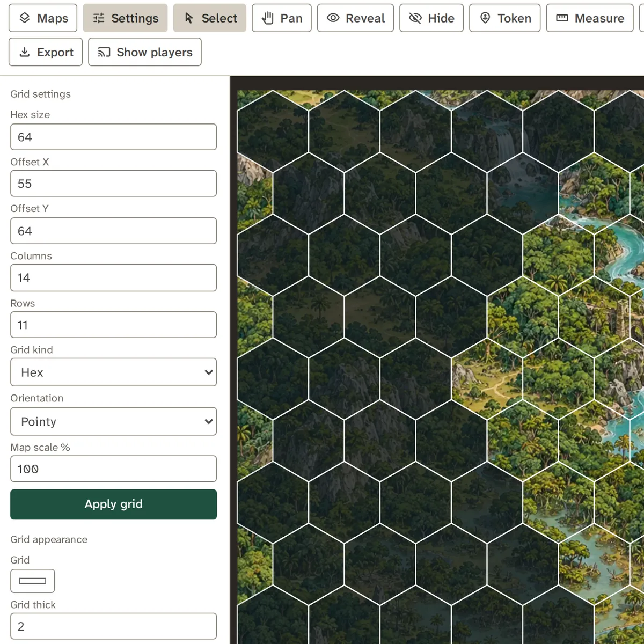The image size is (644, 644).
Task: Click the Export button
Action: 46,52
